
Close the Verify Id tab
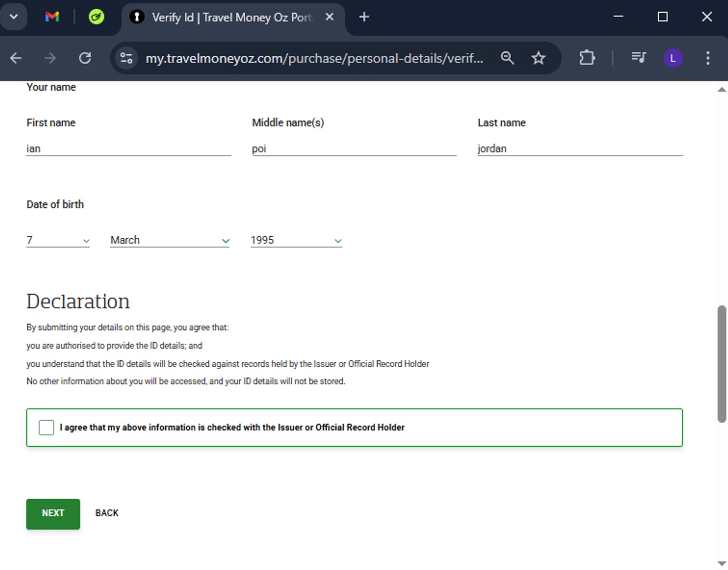330,17
